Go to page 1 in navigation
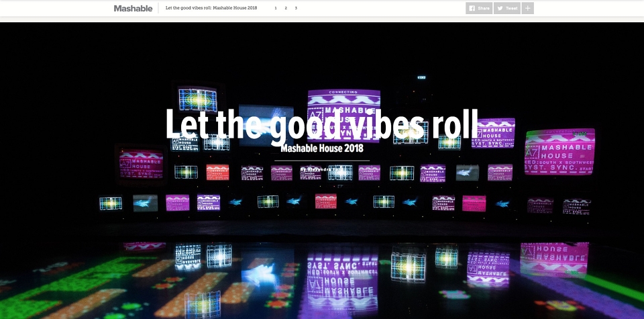Image resolution: width=644 pixels, height=319 pixels. click(x=276, y=8)
